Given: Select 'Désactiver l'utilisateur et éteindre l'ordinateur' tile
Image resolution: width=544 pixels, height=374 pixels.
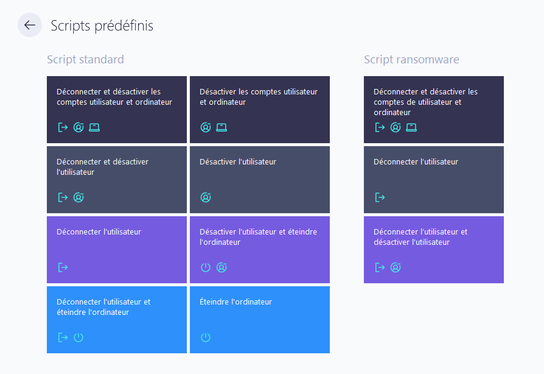Looking at the screenshot, I should click(260, 250).
